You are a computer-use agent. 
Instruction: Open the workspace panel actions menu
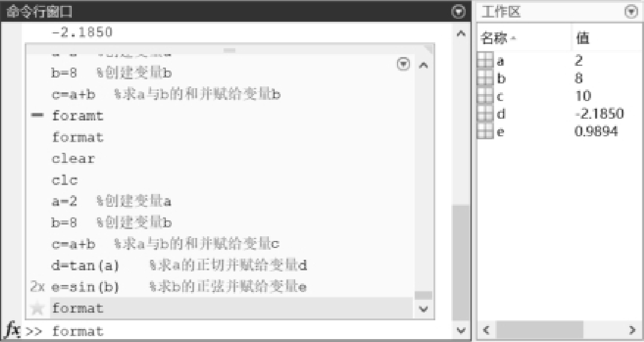[631, 12]
